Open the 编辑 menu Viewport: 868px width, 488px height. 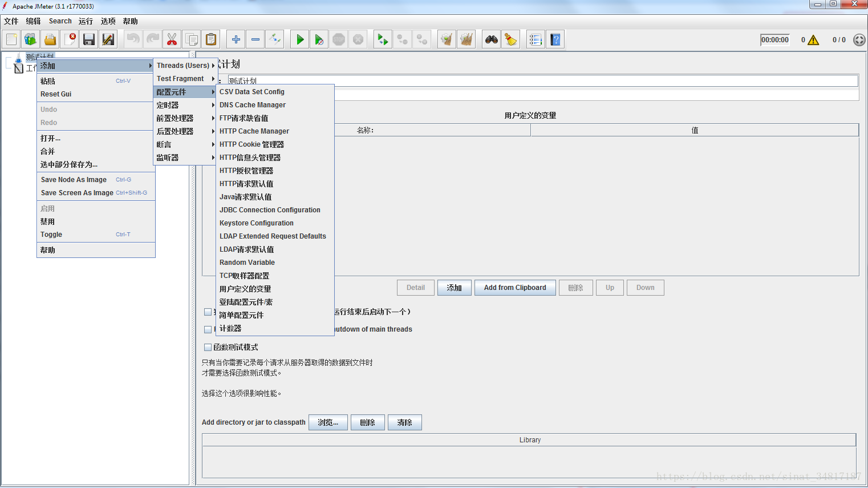coord(33,21)
